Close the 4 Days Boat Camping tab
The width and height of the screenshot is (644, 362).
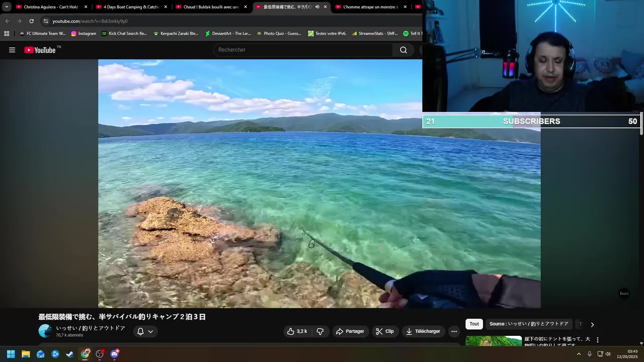(x=166, y=7)
